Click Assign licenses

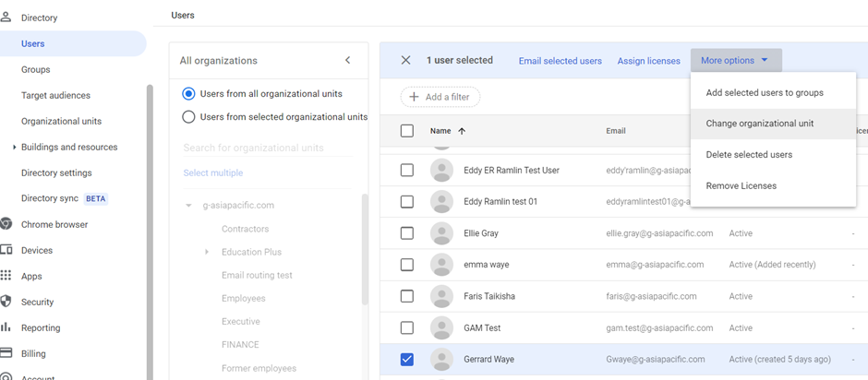(649, 61)
